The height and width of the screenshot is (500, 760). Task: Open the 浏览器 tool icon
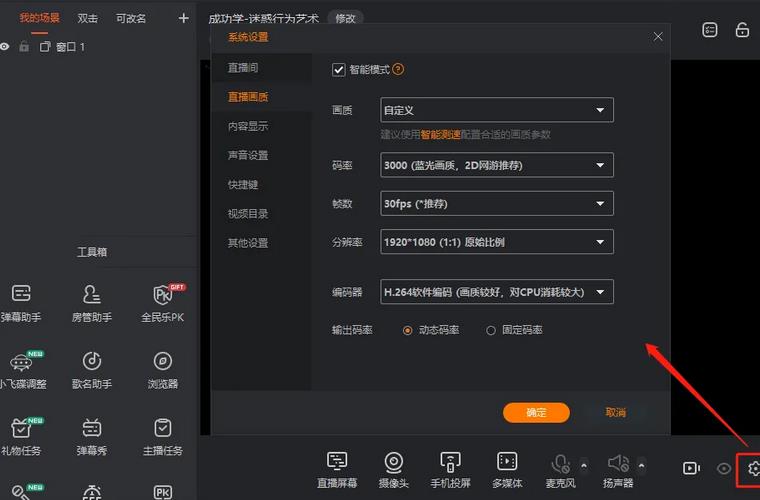tap(163, 361)
